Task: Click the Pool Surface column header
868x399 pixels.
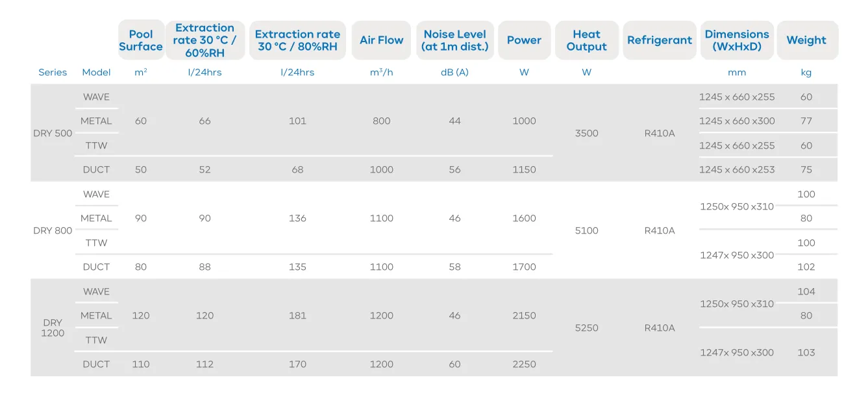Action: [141, 40]
